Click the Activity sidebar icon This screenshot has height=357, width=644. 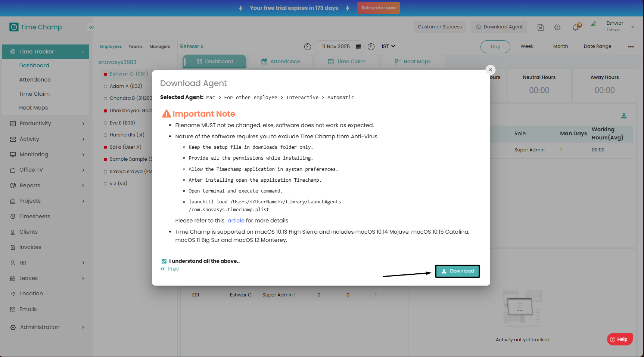(13, 139)
